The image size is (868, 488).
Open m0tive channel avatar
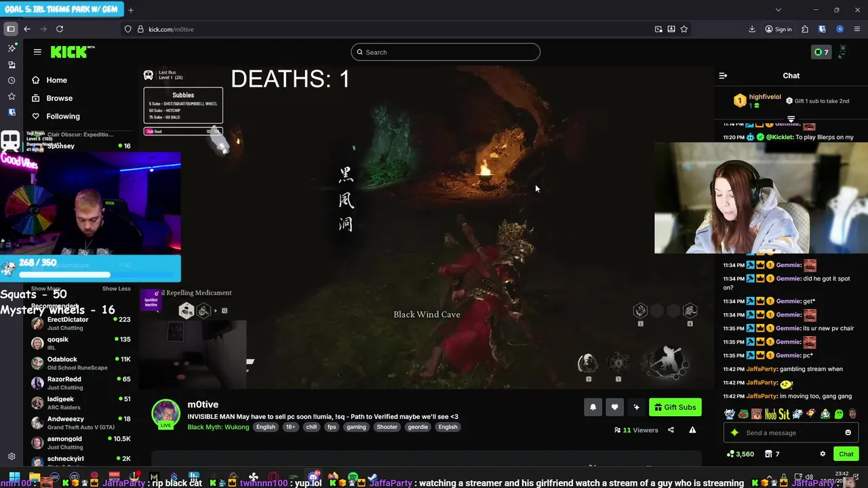(165, 413)
